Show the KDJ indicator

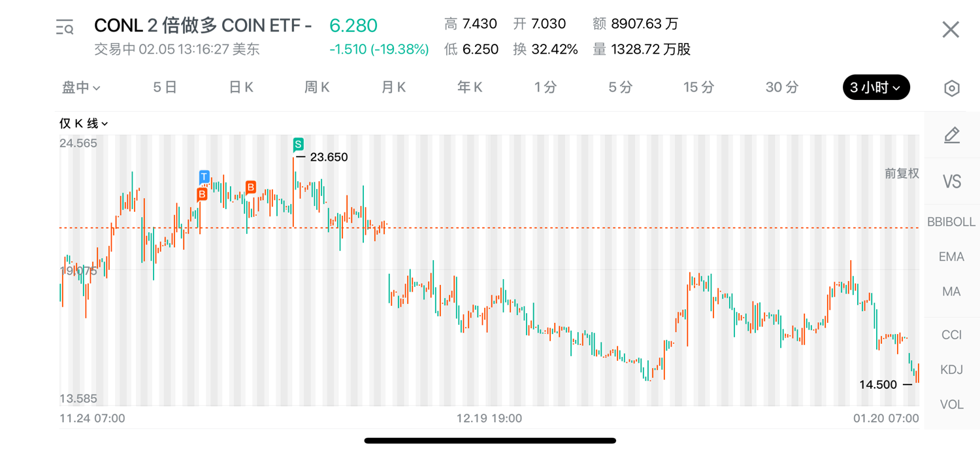(951, 370)
